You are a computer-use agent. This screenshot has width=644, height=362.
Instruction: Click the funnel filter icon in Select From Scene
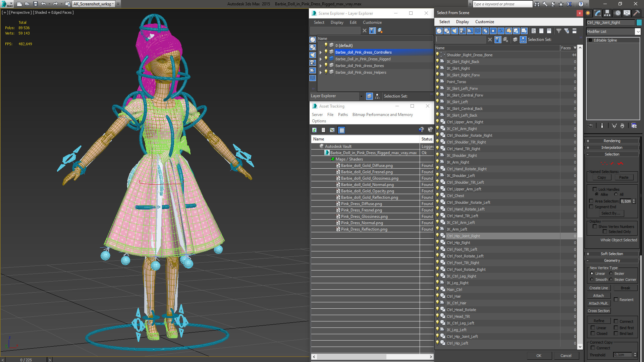[559, 31]
